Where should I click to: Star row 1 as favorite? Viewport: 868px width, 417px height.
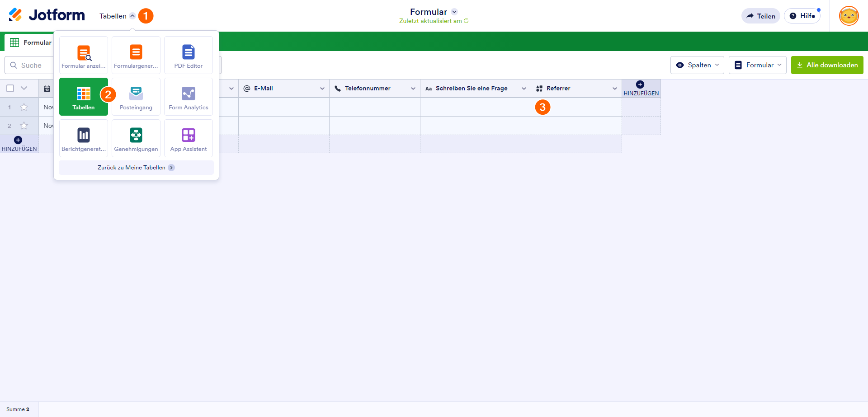24,107
